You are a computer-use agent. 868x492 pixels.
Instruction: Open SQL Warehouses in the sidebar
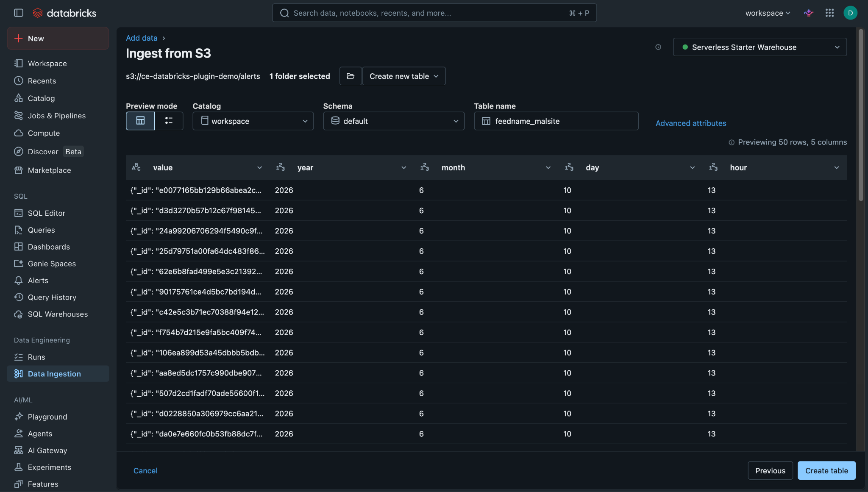(x=58, y=314)
